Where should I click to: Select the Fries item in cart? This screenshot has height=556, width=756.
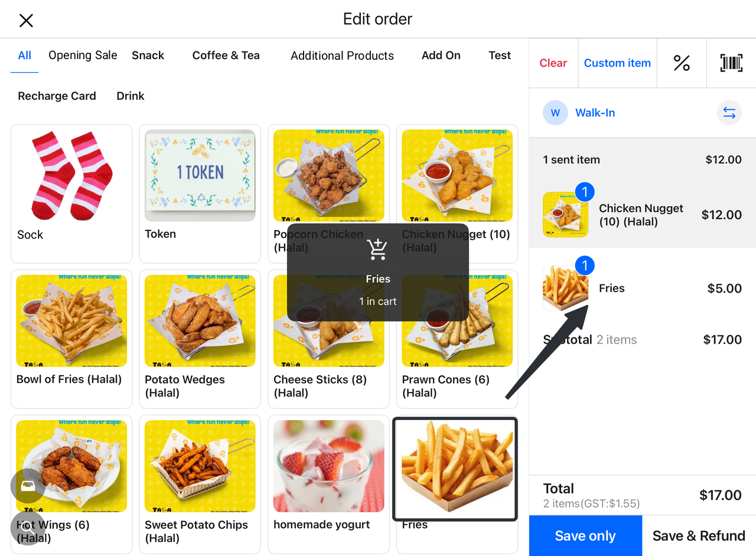tap(642, 288)
